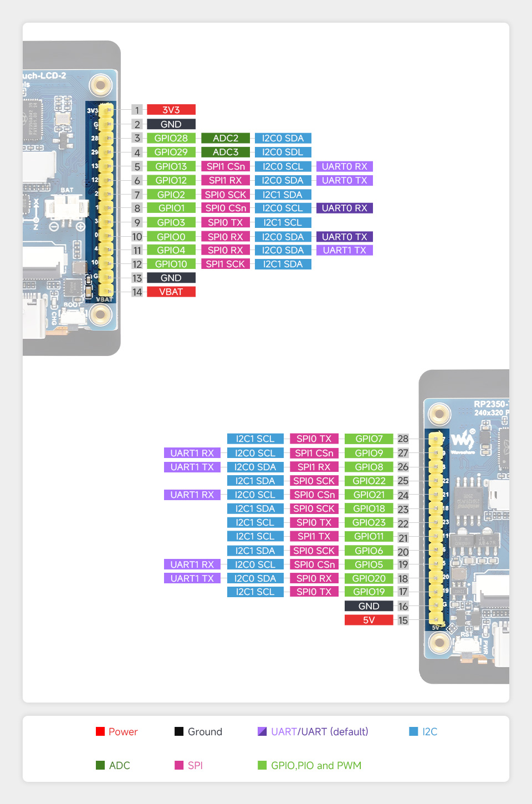Click 'UART1 TX' in the GPIO4 row
Viewport: 532px width, 804px height.
pyautogui.click(x=345, y=250)
